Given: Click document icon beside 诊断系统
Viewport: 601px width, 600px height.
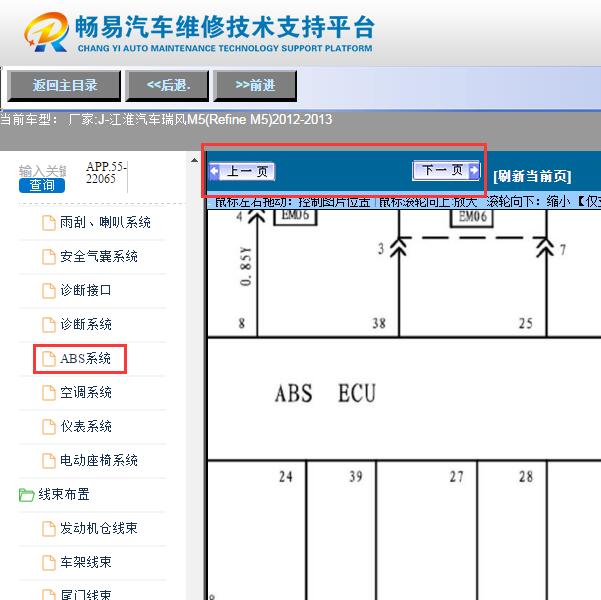Looking at the screenshot, I should coord(49,325).
